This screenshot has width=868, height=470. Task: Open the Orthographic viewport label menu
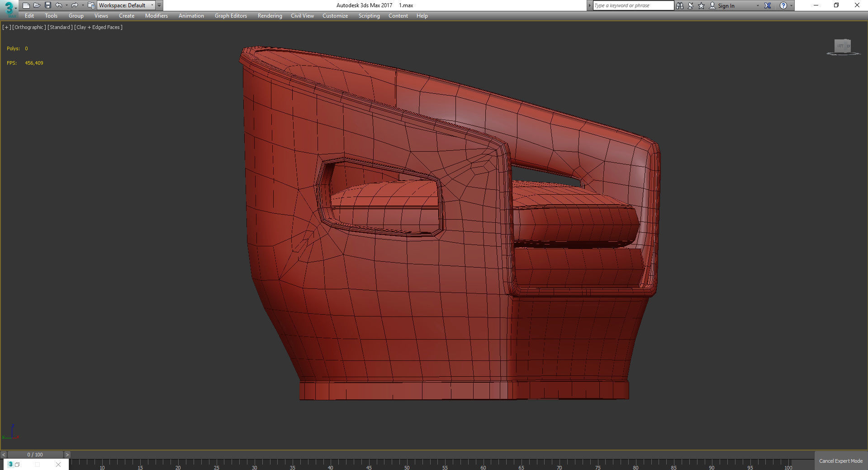(29, 27)
